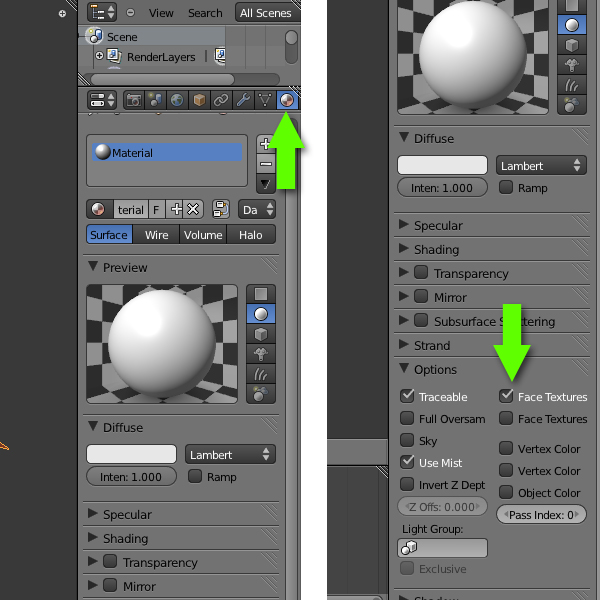Expand the Specular panel on left

[x=93, y=514]
